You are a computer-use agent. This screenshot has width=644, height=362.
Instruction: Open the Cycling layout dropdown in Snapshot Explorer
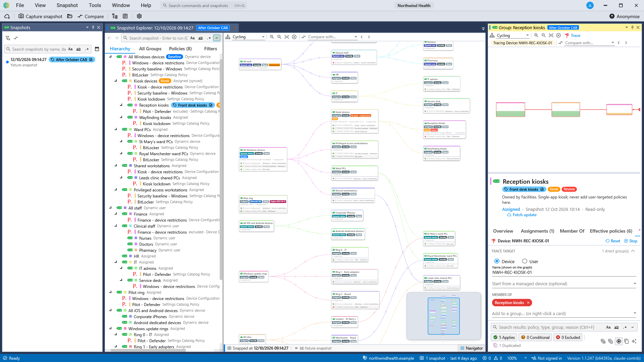point(249,37)
